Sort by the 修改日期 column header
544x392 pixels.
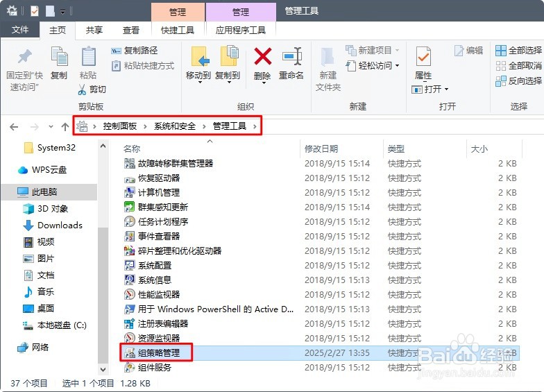pyautogui.click(x=341, y=148)
